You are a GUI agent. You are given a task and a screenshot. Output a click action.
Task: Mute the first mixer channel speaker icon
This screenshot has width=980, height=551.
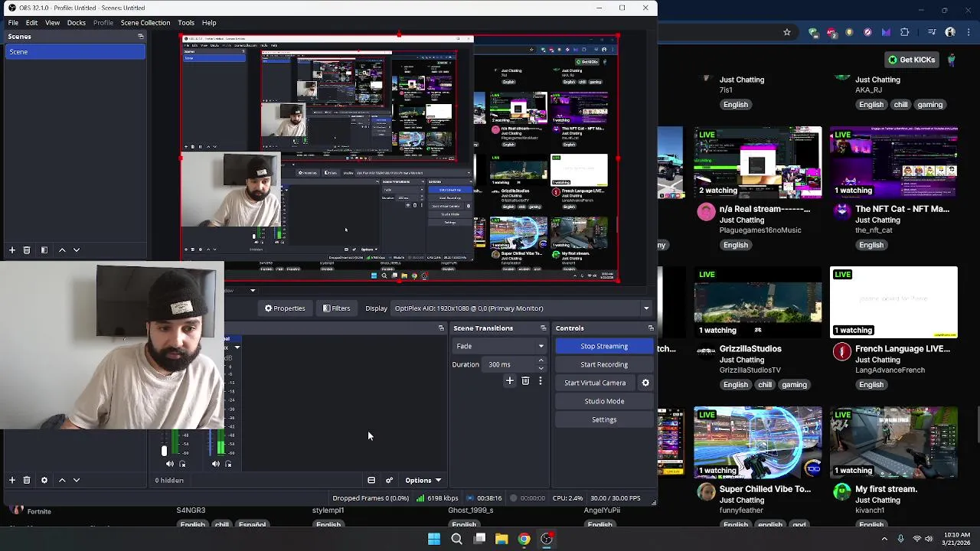[169, 464]
